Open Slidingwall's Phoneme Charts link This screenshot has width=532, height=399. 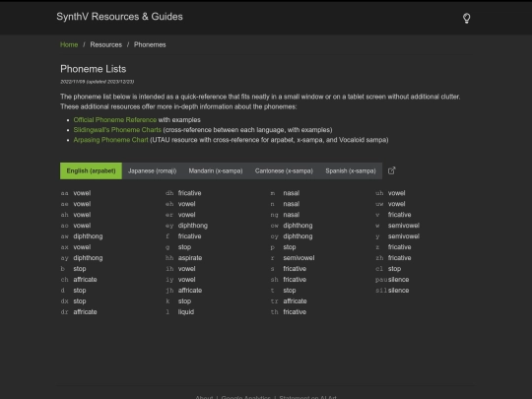coord(117,130)
